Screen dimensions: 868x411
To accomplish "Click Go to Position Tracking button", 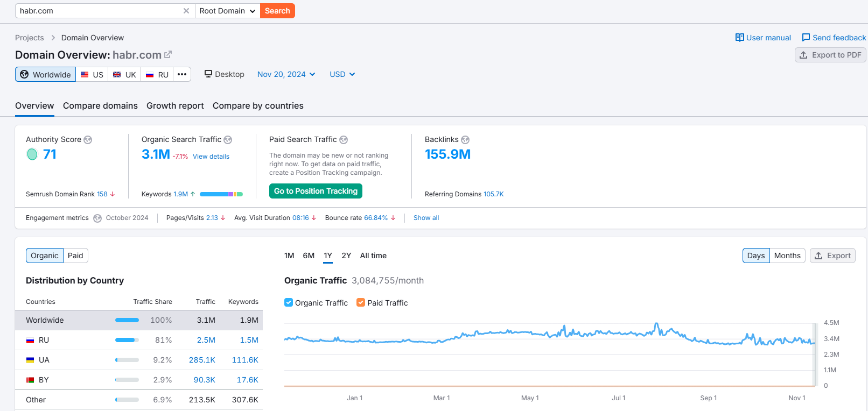I will coord(316,191).
